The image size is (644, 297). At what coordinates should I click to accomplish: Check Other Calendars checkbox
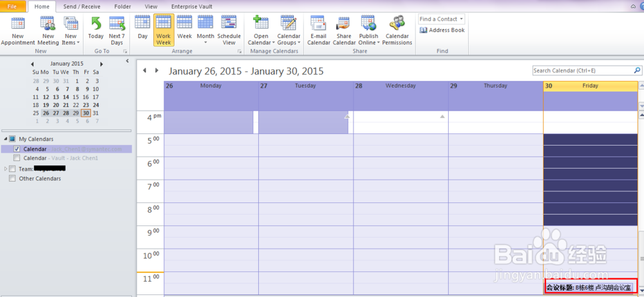pos(12,178)
